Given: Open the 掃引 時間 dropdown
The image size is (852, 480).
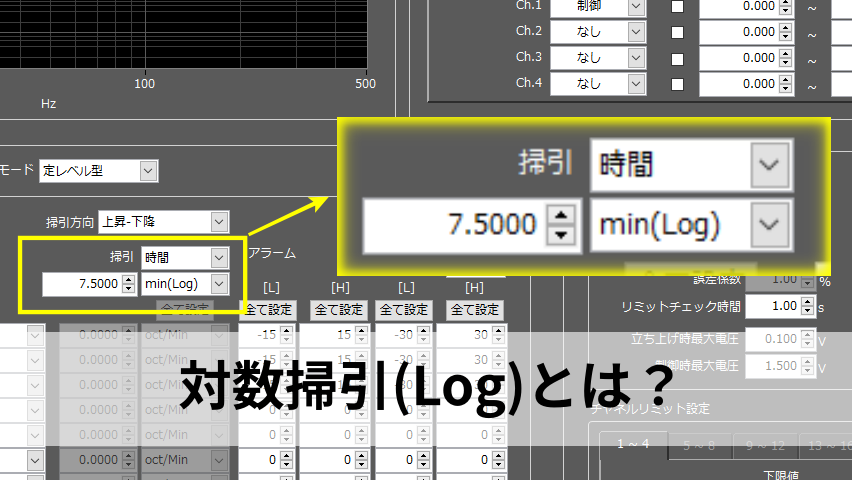Looking at the screenshot, I should pyautogui.click(x=218, y=257).
